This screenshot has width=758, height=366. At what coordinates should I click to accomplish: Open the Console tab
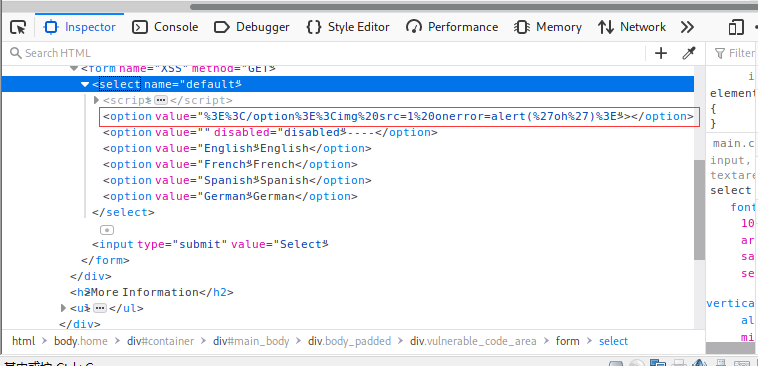[x=165, y=27]
